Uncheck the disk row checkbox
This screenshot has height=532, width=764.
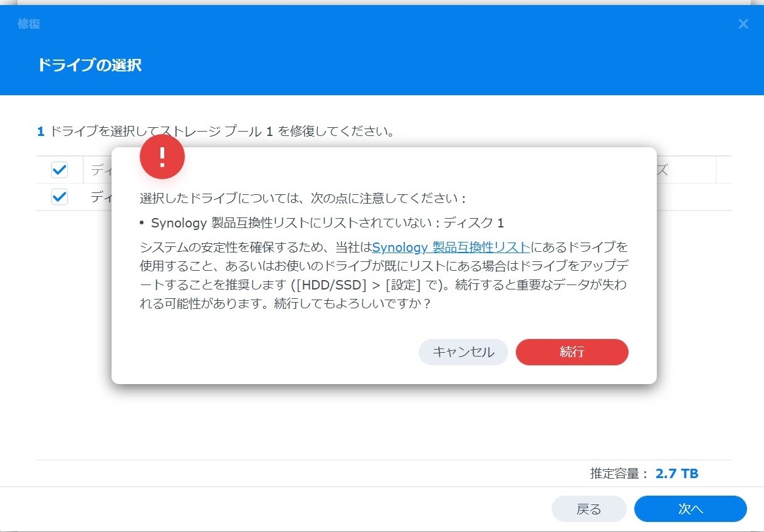(x=60, y=197)
